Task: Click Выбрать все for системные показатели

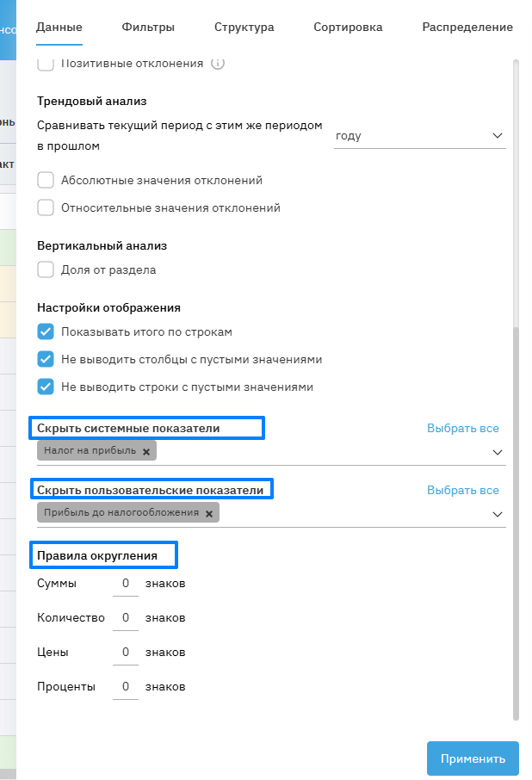Action: click(463, 428)
